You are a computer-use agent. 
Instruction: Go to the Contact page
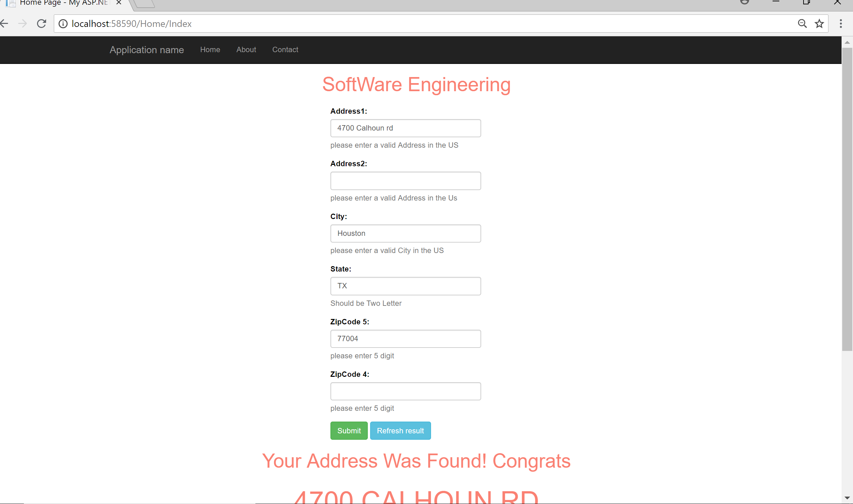point(285,49)
